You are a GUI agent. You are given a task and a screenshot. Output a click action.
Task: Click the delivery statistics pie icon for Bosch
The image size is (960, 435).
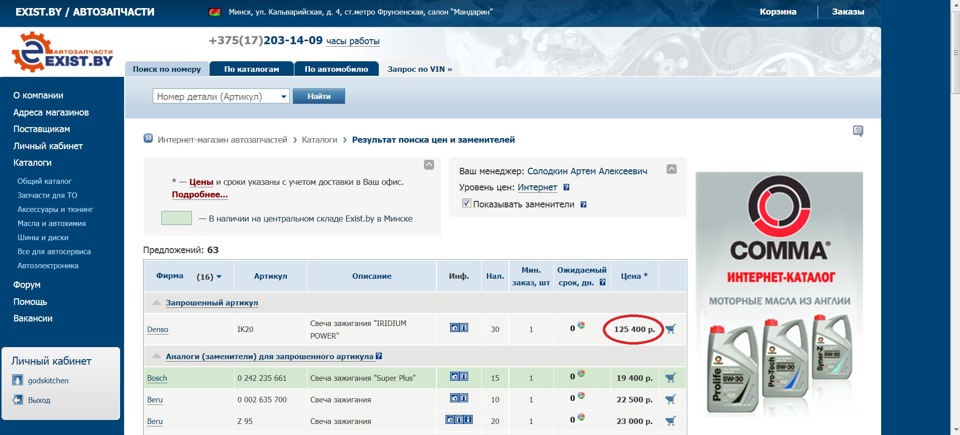click(580, 374)
